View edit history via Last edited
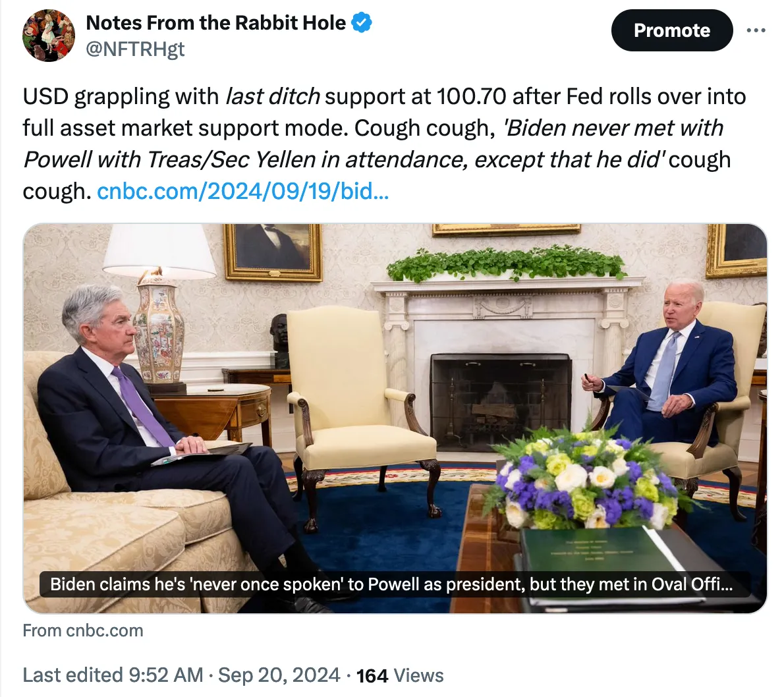This screenshot has height=697, width=784. point(74,675)
